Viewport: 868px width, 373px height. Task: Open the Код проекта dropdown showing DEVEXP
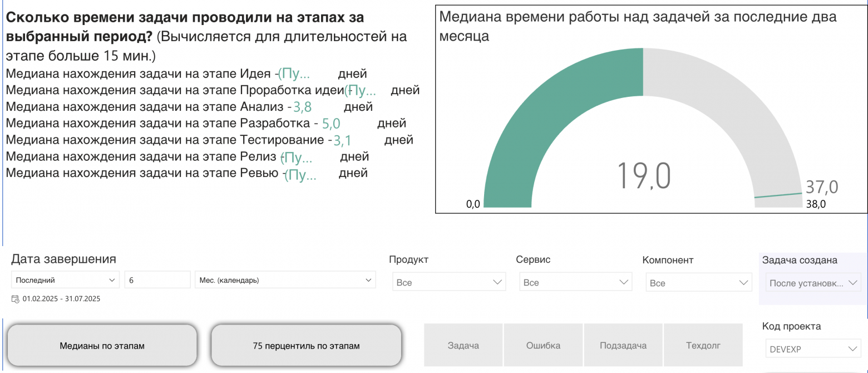coord(813,349)
